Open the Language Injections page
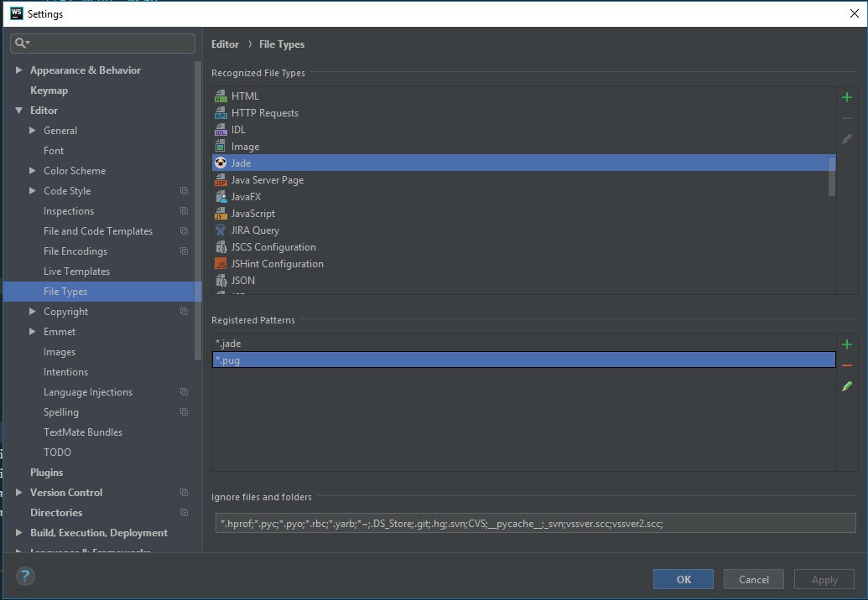Image resolution: width=868 pixels, height=600 pixels. coord(88,392)
